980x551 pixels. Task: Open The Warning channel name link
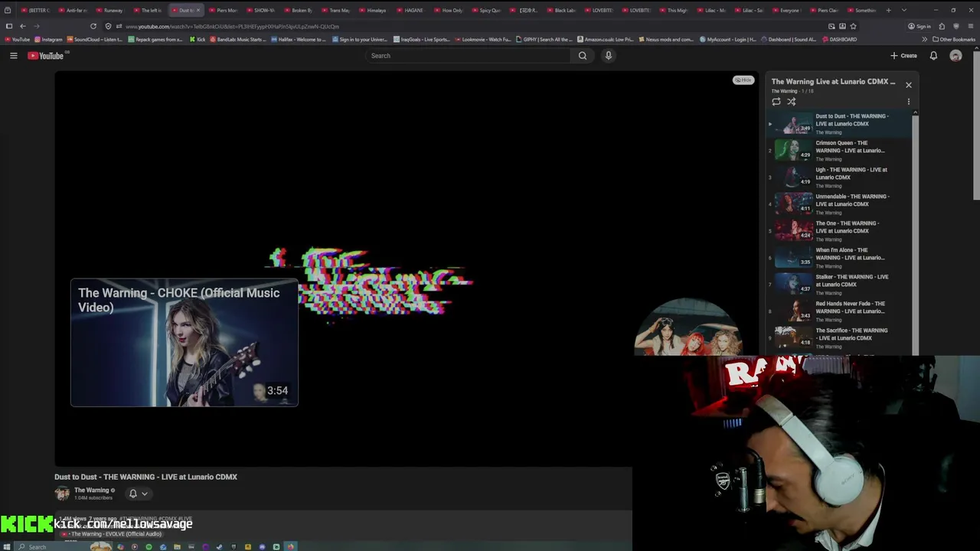tap(91, 491)
